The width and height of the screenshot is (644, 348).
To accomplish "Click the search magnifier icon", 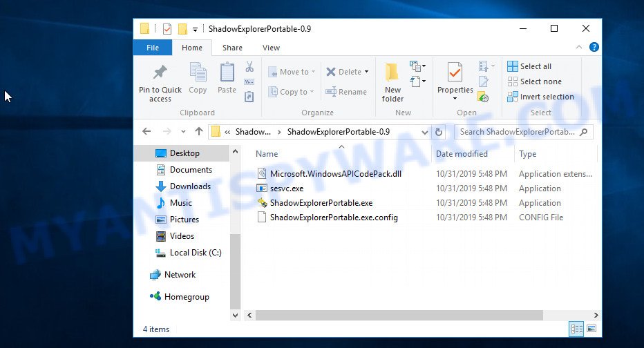I will (x=584, y=132).
